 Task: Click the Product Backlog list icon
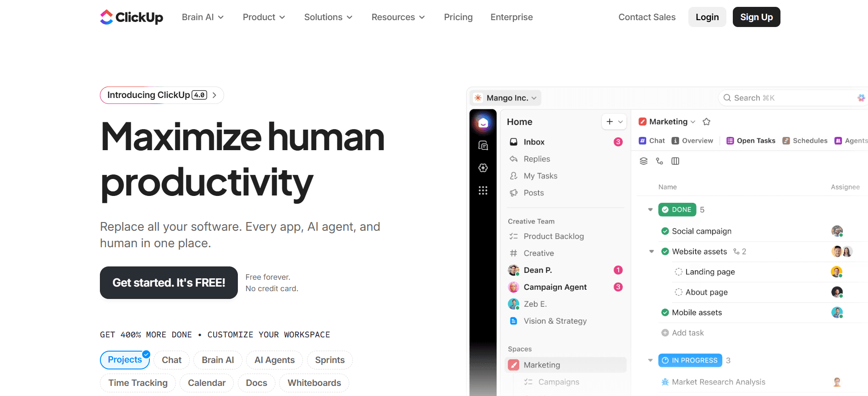[514, 236]
